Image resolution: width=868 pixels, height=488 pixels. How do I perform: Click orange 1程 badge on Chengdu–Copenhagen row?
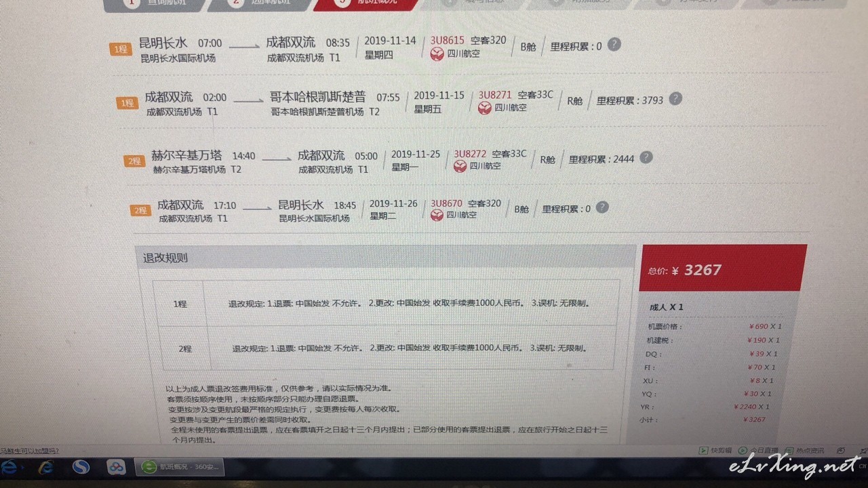(126, 103)
